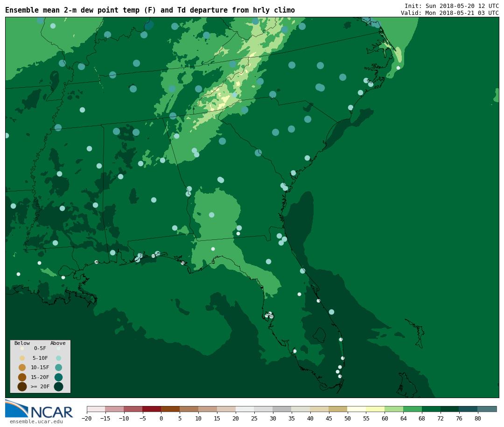The image size is (504, 427).
Task: Click the map title starting "Ensemble mean 2-m"
Action: 150,10
